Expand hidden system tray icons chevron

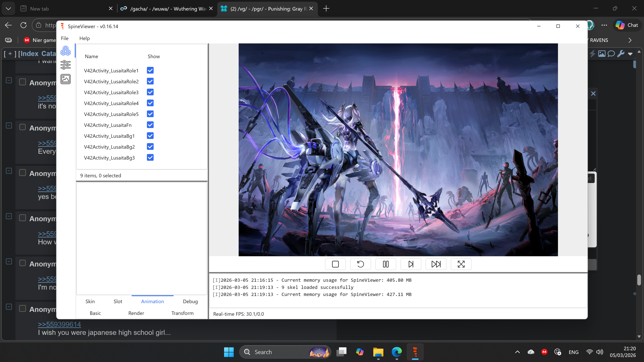(517, 352)
